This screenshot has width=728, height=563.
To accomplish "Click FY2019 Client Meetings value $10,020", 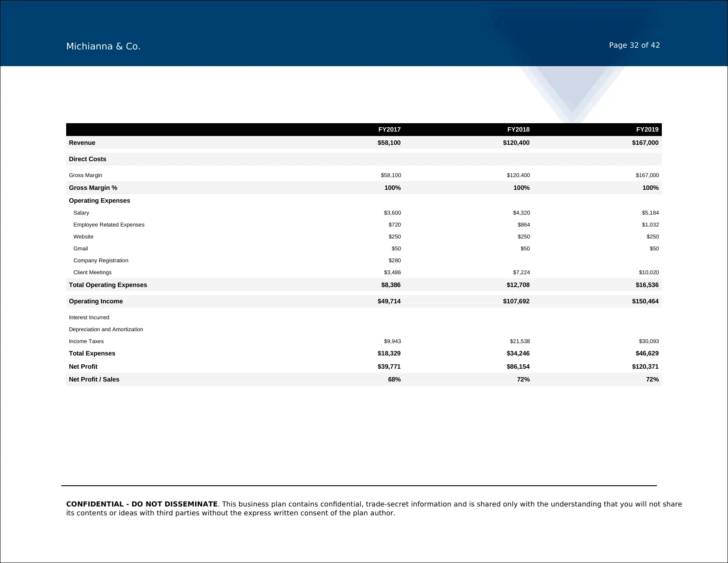I will pos(649,272).
